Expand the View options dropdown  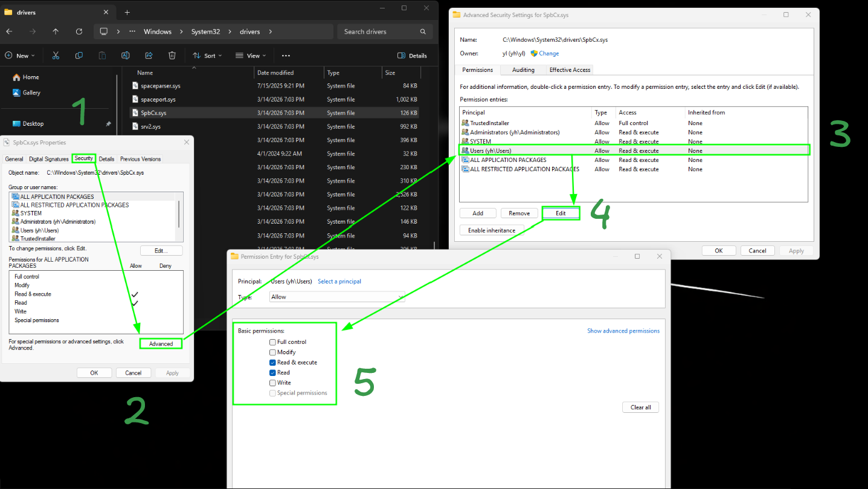coord(251,56)
